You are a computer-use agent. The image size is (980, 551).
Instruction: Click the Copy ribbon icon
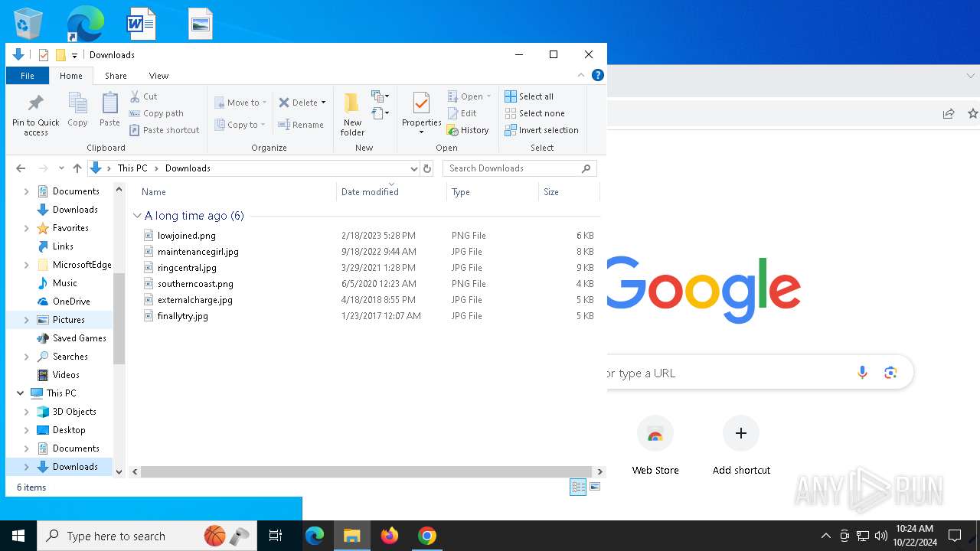pos(77,103)
